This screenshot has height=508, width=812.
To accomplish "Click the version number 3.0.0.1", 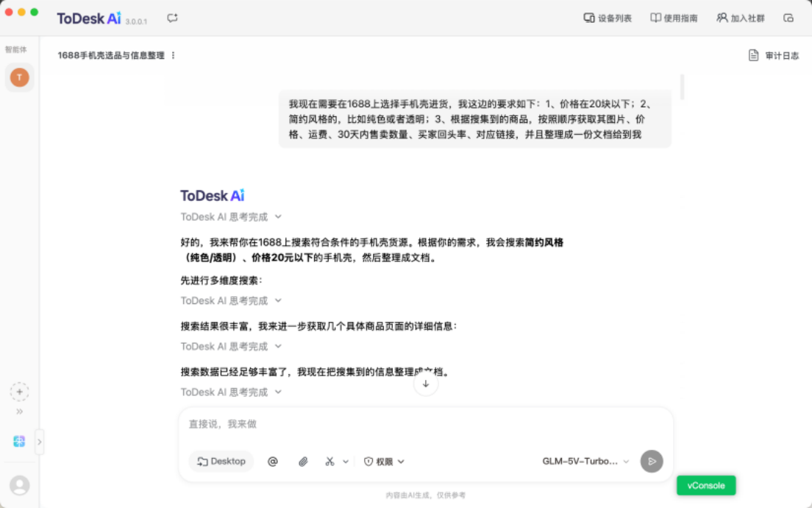I will click(136, 22).
